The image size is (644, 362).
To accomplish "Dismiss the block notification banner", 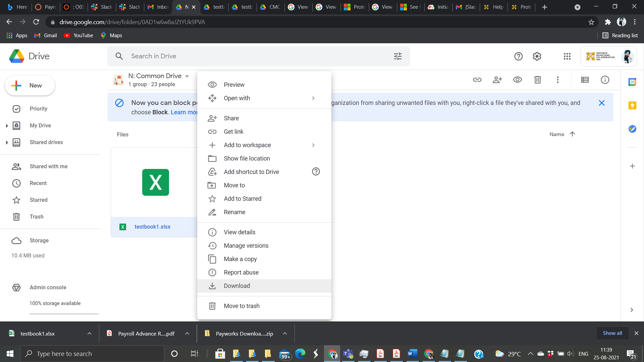I will tap(602, 103).
